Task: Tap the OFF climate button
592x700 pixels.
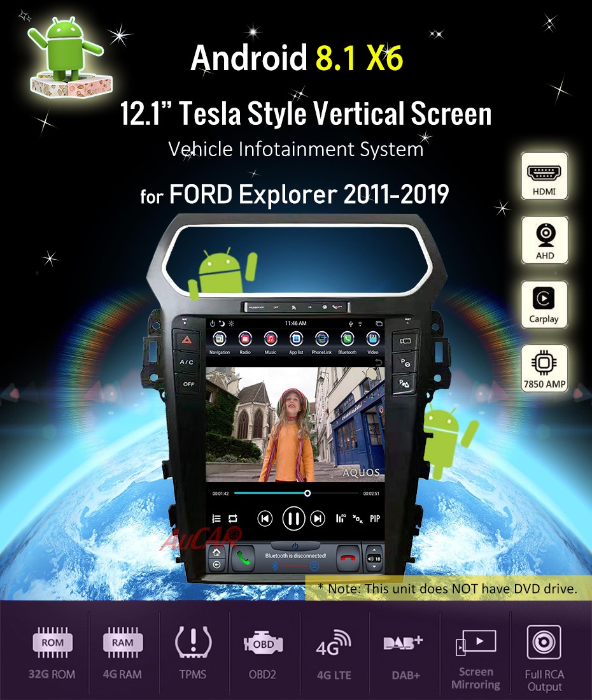Action: pos(188,383)
